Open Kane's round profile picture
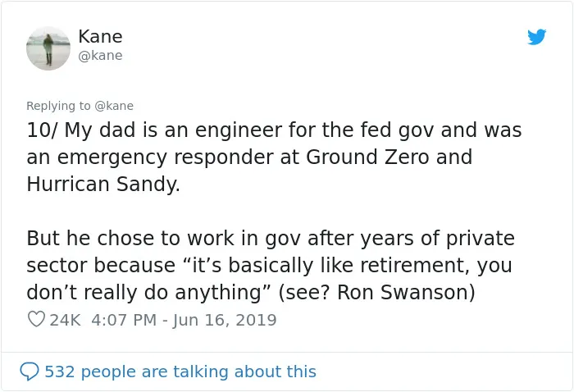The width and height of the screenshot is (574, 392). (x=48, y=48)
